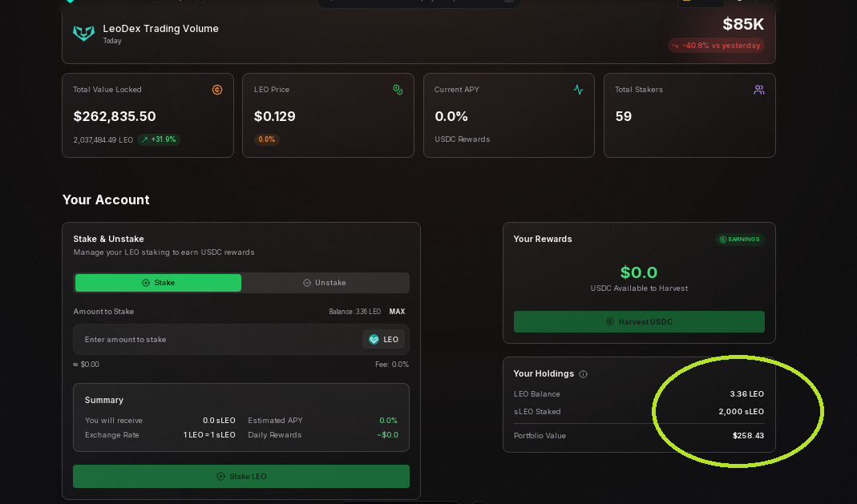Click the +31.9% TVL change badge
Viewport: 857px width, 504px height.
159,139
